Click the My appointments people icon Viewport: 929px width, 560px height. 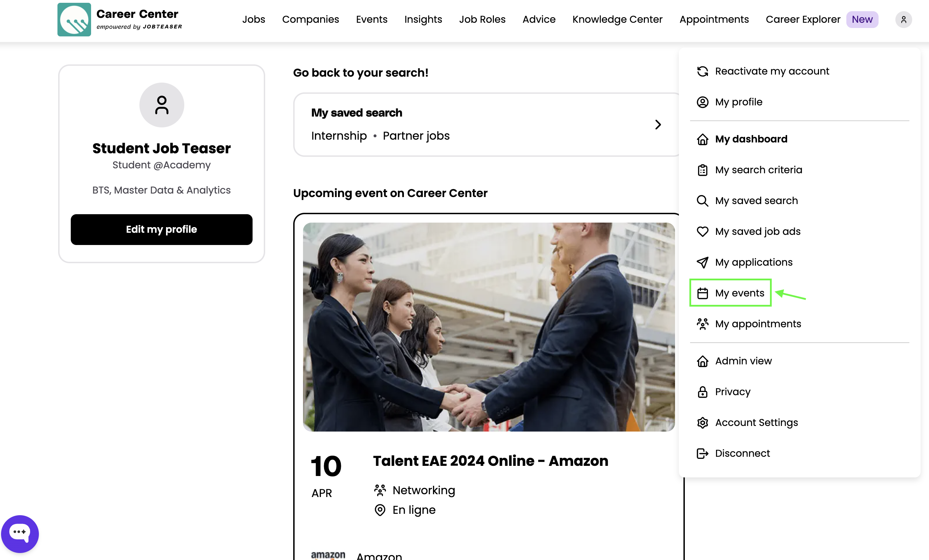coord(702,324)
